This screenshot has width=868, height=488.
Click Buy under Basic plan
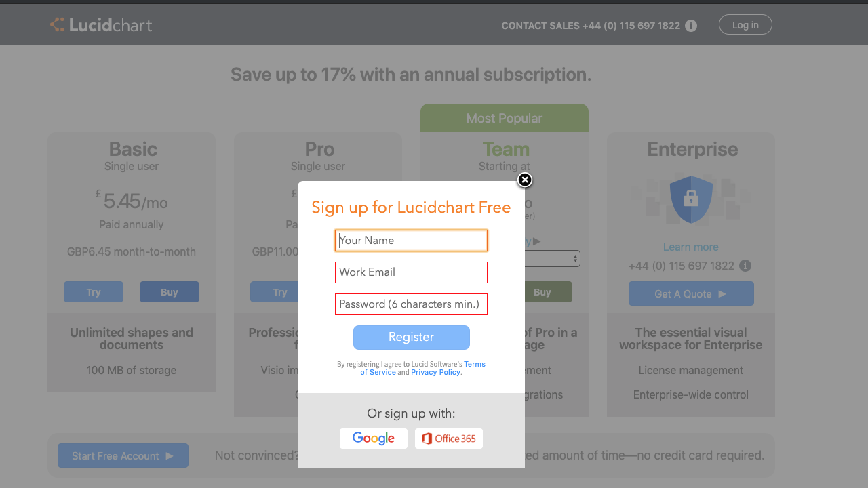point(170,292)
